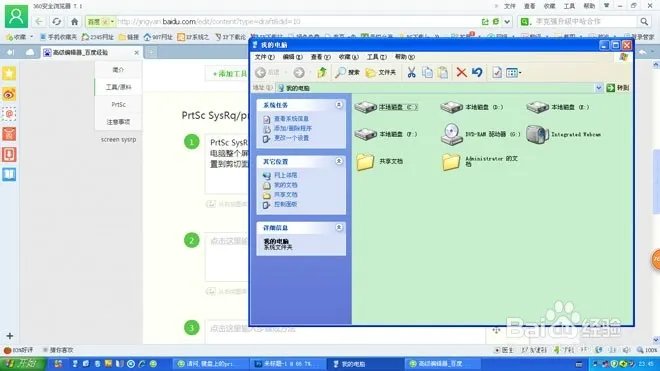Open the address bar dropdown arrow in browser

click(x=507, y=21)
